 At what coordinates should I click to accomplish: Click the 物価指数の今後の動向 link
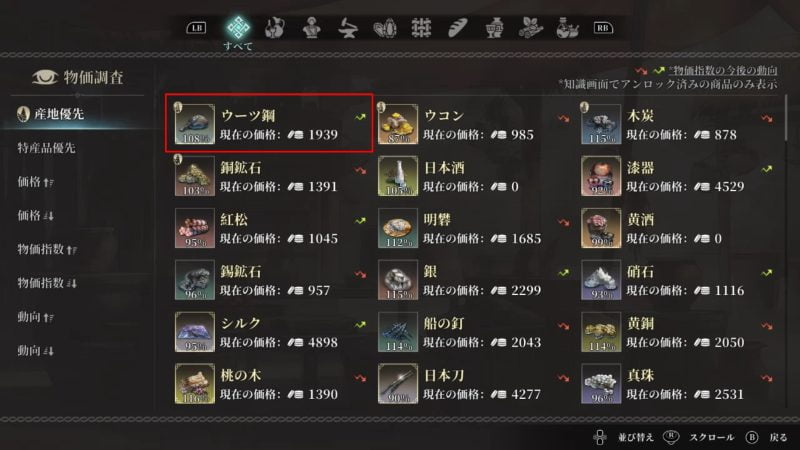[723, 70]
